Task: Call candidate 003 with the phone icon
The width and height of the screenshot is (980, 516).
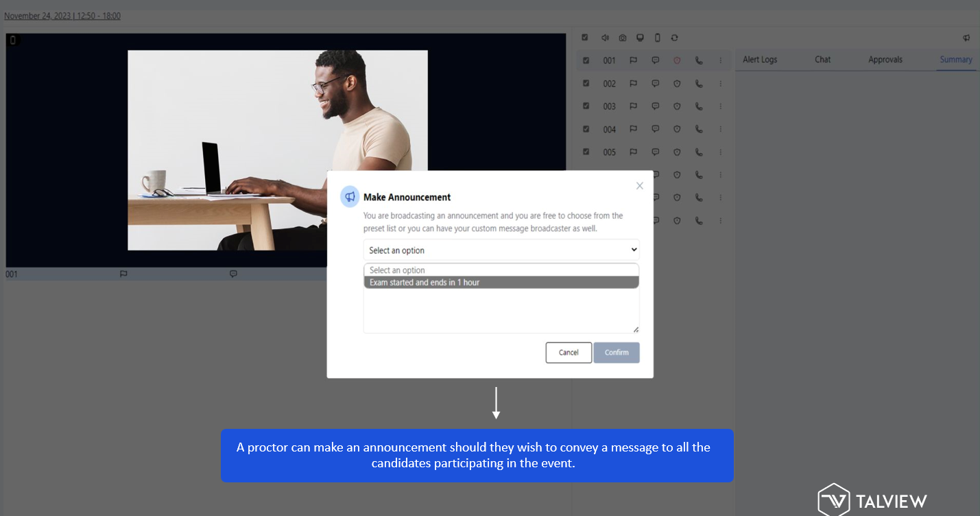Action: tap(699, 106)
